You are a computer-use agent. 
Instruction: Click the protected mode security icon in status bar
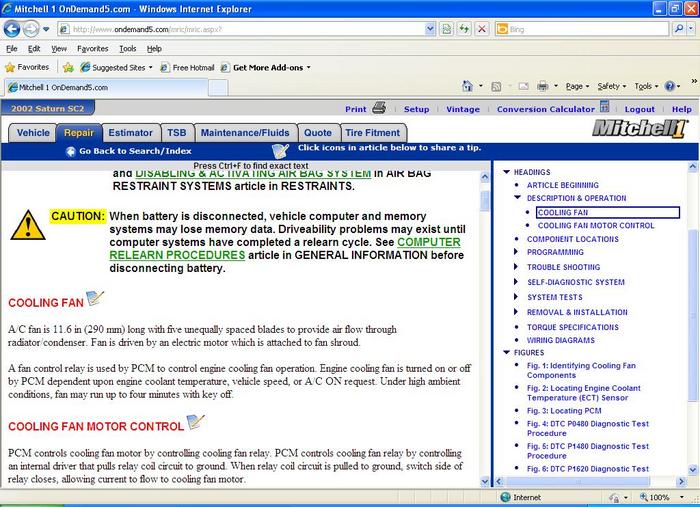click(x=615, y=498)
